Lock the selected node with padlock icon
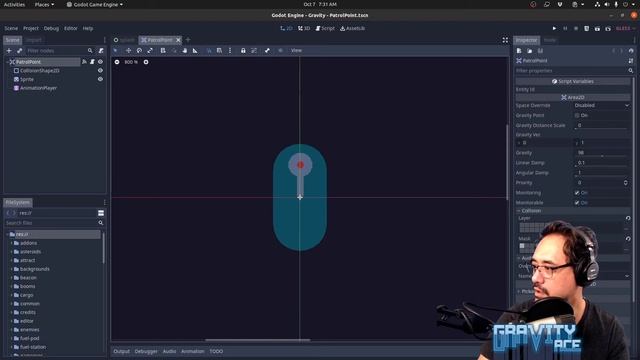This screenshot has width=640, height=360. pos(243,51)
